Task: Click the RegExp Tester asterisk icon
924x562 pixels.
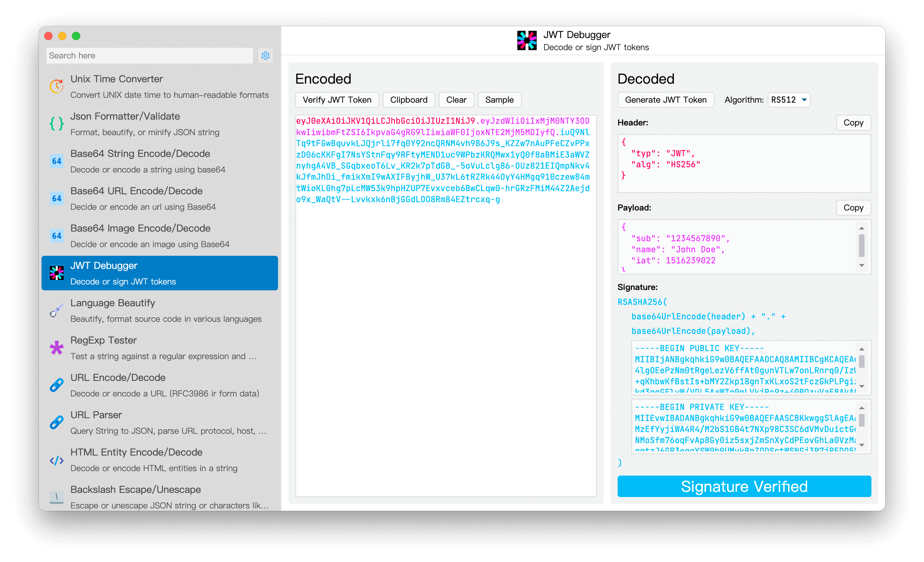Action: (x=57, y=348)
